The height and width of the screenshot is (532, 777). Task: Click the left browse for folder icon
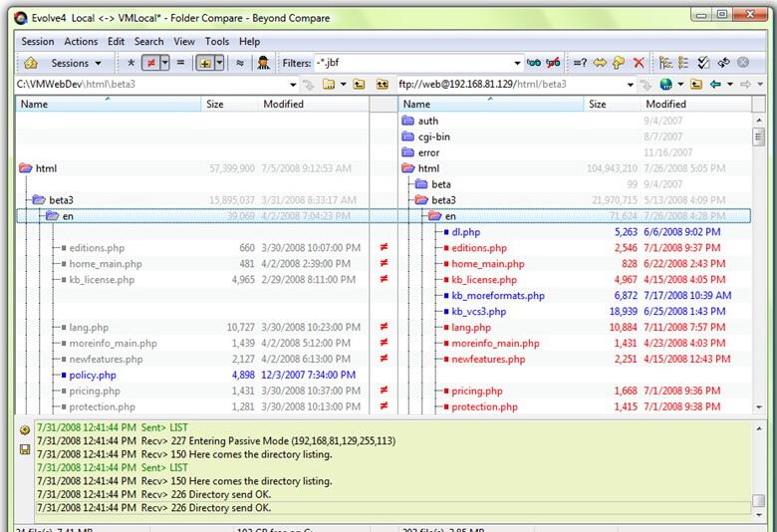point(329,85)
